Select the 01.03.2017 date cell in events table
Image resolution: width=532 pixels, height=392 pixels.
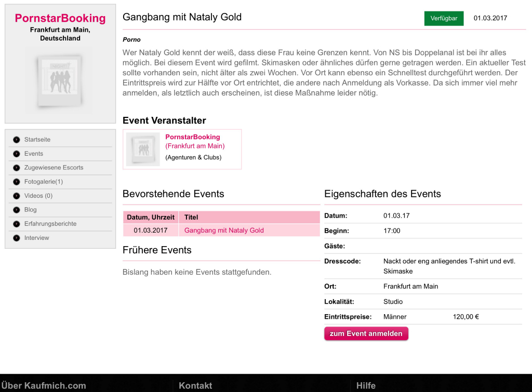151,230
